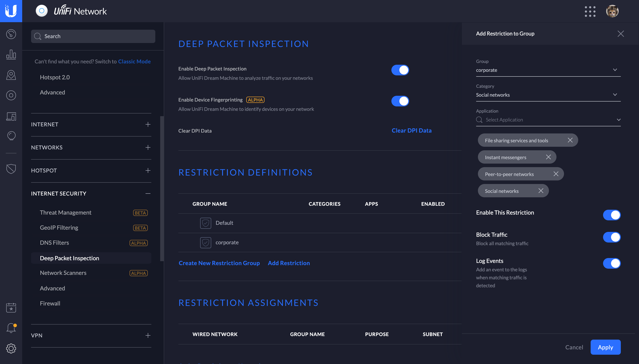Screen dimensions: 639x364
Task: Click the corporate group shield icon
Action: (x=205, y=243)
